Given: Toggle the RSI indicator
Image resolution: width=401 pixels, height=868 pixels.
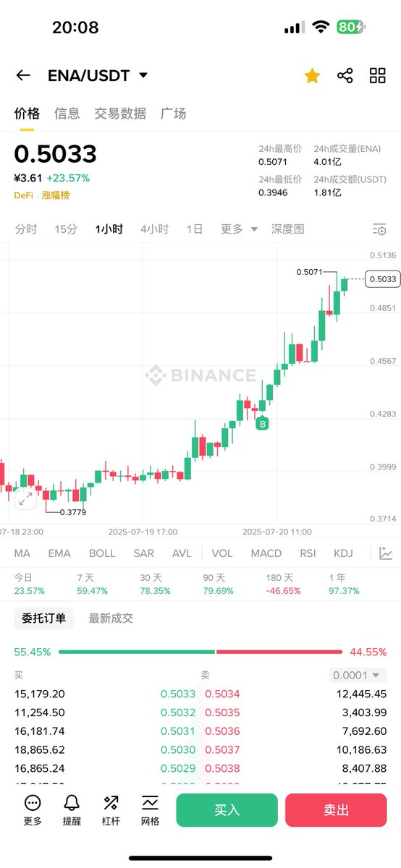Looking at the screenshot, I should [308, 553].
